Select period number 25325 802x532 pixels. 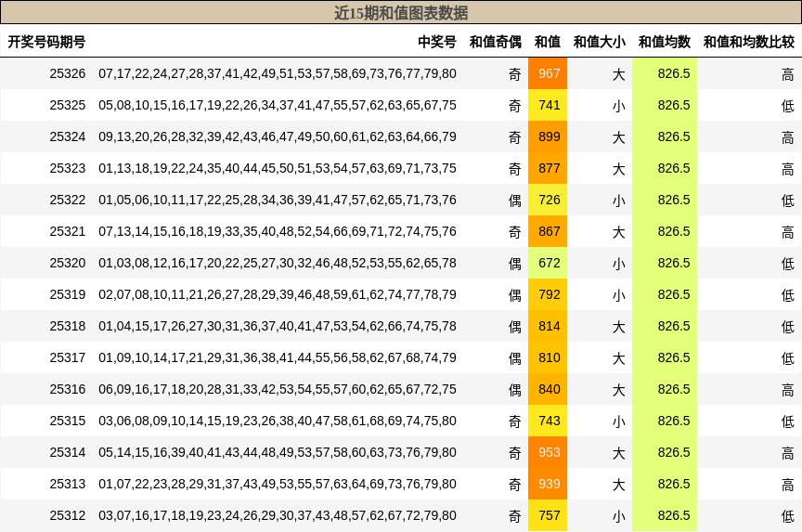click(68, 105)
